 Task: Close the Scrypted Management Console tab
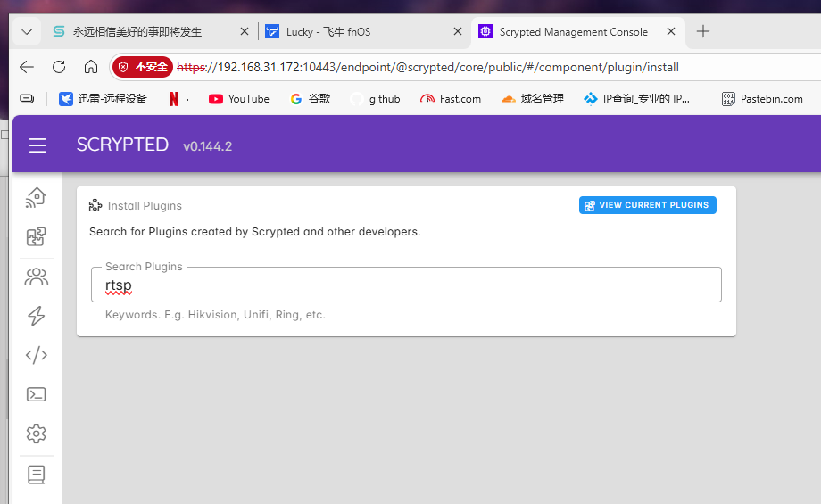[x=671, y=31]
